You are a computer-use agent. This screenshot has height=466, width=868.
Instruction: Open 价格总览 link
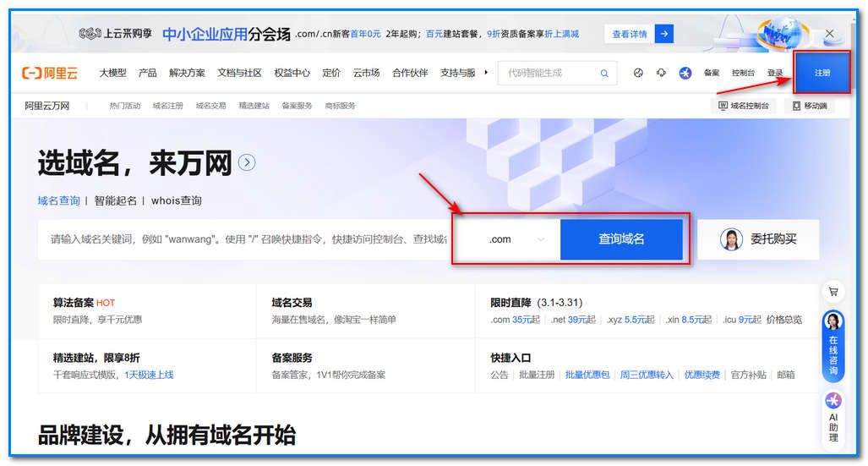pyautogui.click(x=784, y=320)
